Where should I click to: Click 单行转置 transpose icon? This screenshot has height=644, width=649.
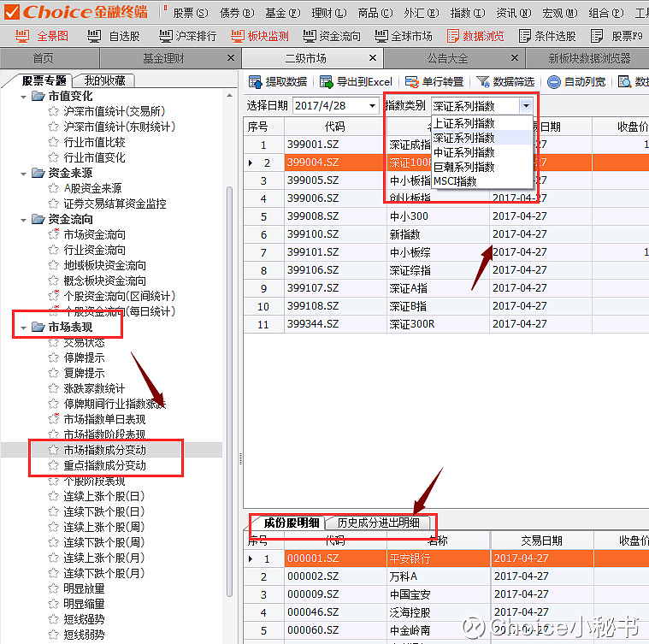point(412,82)
